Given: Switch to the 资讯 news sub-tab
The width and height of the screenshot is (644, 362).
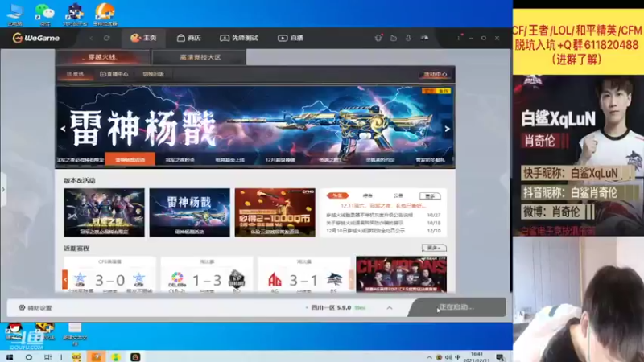Looking at the screenshot, I should 75,74.
